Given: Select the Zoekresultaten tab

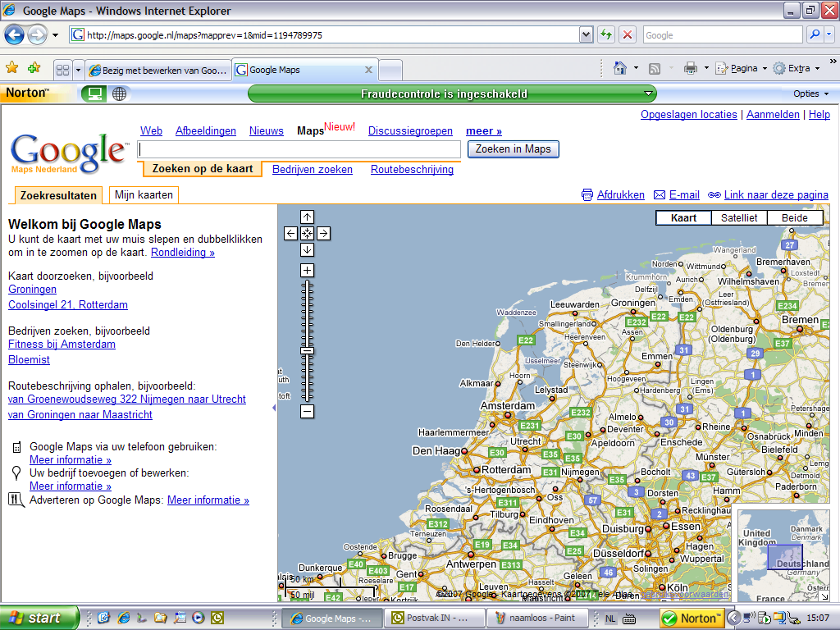Looking at the screenshot, I should 58,195.
